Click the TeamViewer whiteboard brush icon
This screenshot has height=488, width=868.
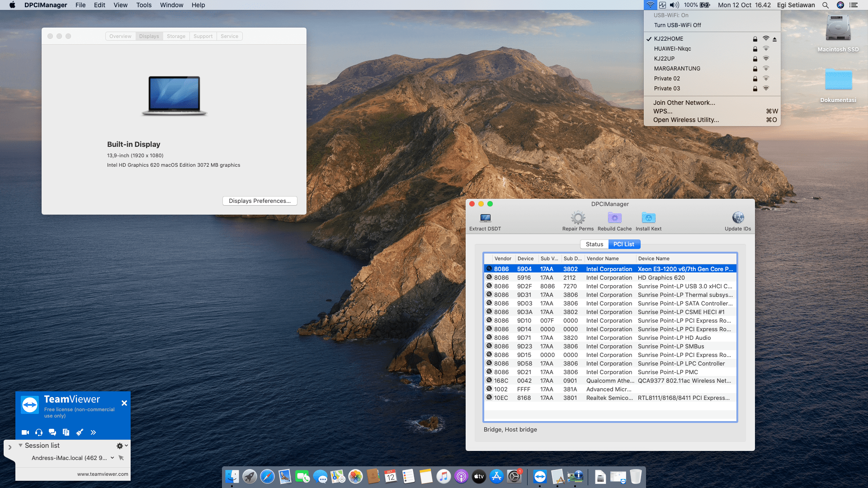tap(80, 432)
